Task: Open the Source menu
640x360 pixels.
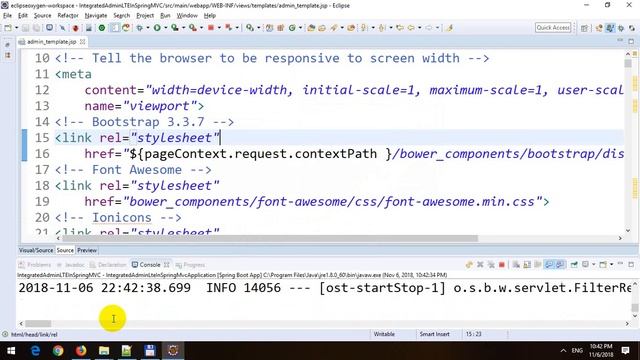Action: pos(42,16)
